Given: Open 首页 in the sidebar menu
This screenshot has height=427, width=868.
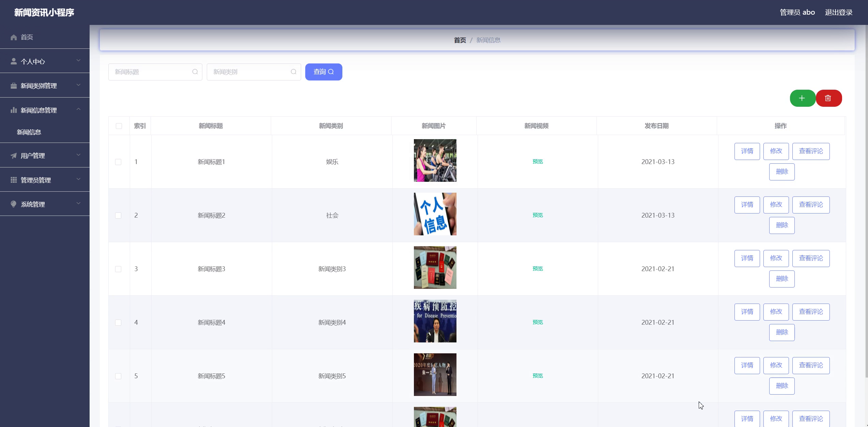Looking at the screenshot, I should tap(45, 37).
